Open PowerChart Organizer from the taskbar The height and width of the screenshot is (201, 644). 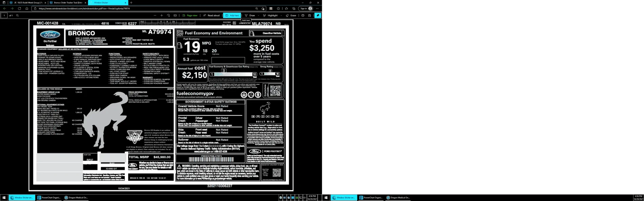pyautogui.click(x=48, y=198)
